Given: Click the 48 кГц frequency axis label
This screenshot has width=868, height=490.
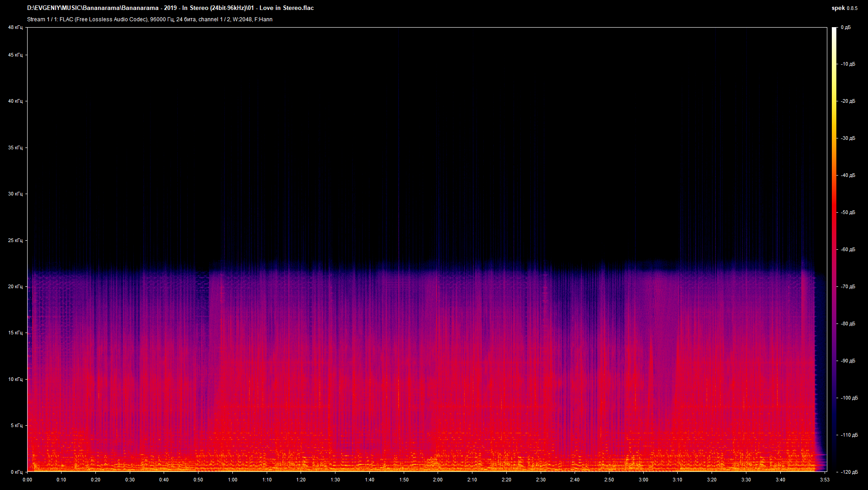Looking at the screenshot, I should click(16, 27).
